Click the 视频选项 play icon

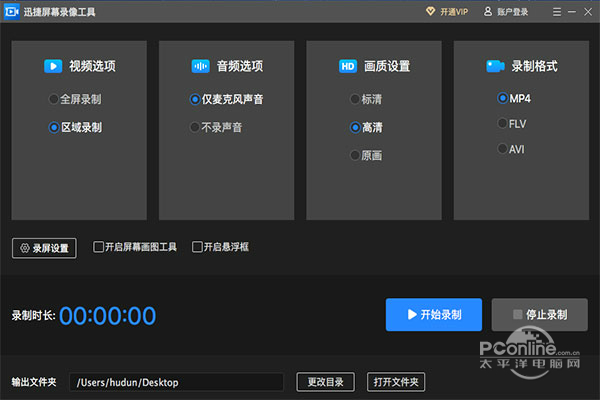click(x=53, y=66)
